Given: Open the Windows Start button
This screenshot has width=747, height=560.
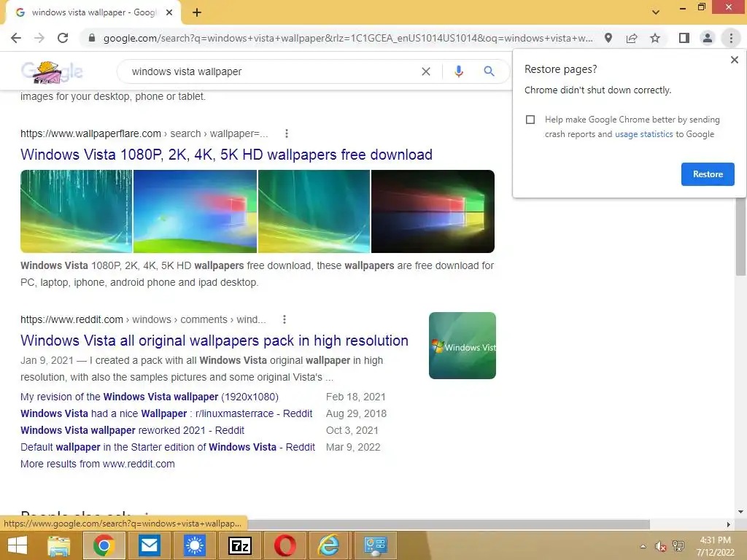Looking at the screenshot, I should pyautogui.click(x=18, y=545).
